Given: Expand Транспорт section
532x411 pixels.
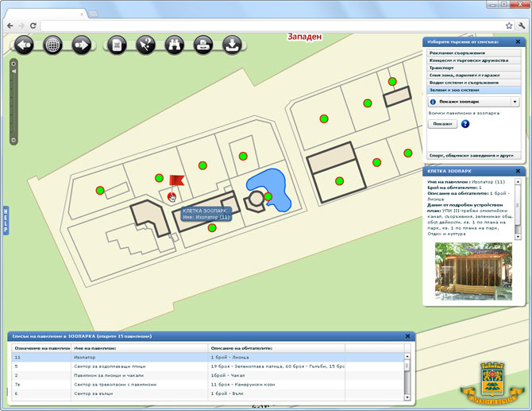Looking at the screenshot, I should pyautogui.click(x=474, y=68).
